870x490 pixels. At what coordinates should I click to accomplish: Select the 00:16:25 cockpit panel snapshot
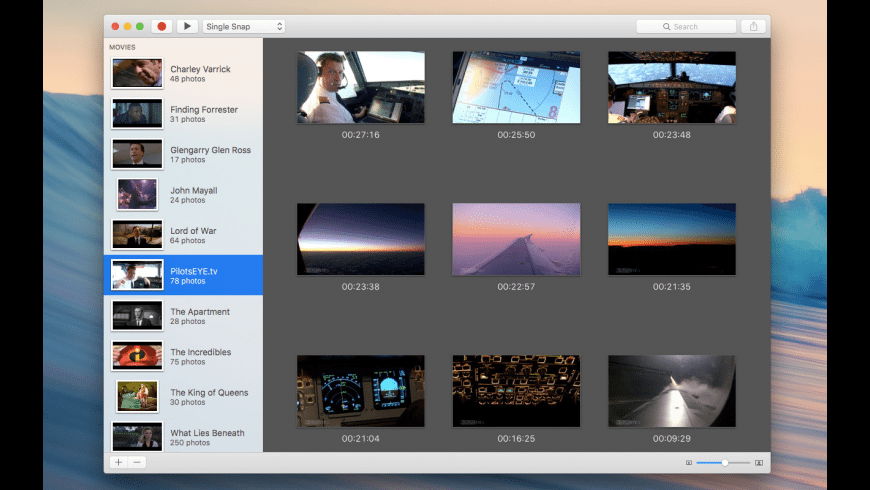(x=516, y=391)
